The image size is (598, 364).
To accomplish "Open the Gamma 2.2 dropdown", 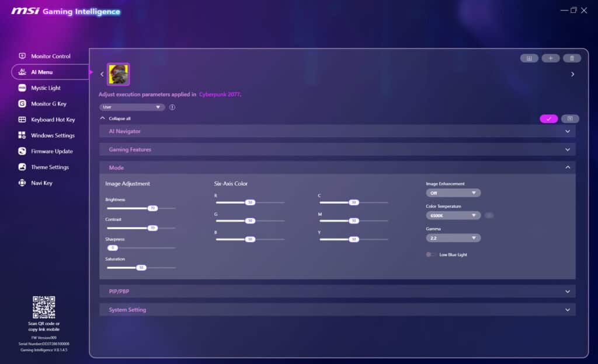I will 453,238.
